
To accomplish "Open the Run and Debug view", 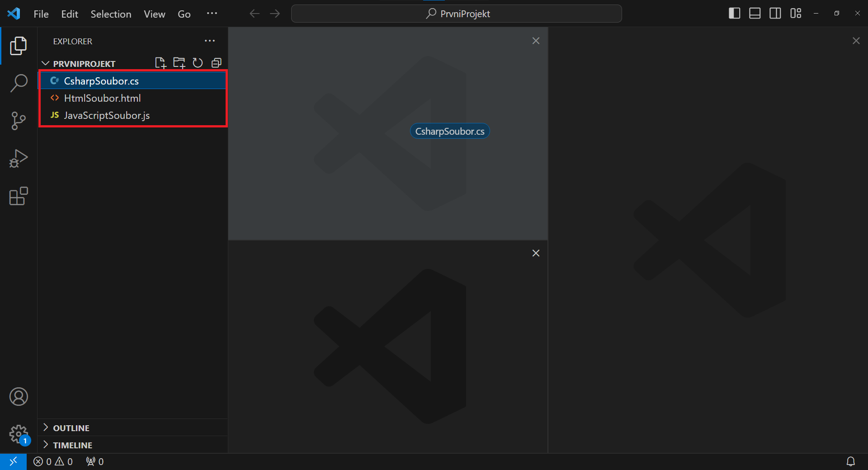I will tap(18, 158).
